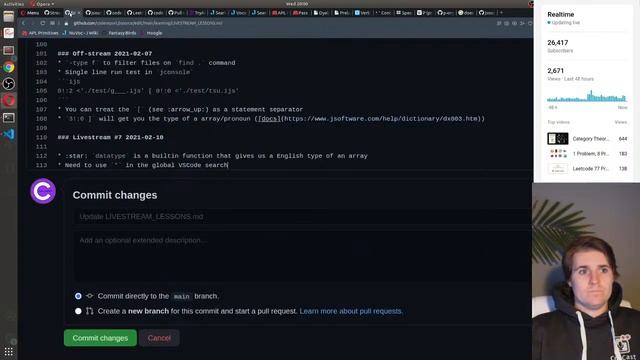The height and width of the screenshot is (360, 640).
Task: Click the direct commit icon beside main
Action: [x=90, y=296]
